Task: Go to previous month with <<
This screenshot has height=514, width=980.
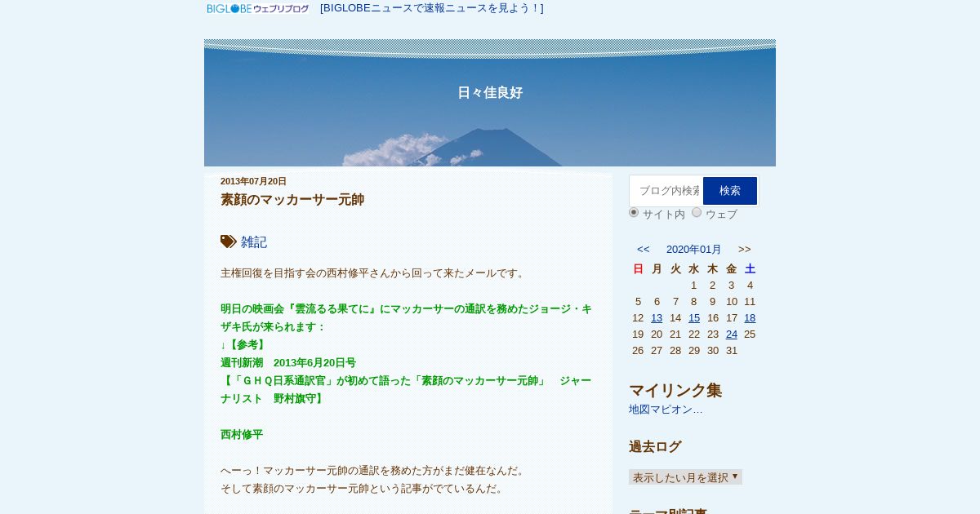Action: [644, 249]
